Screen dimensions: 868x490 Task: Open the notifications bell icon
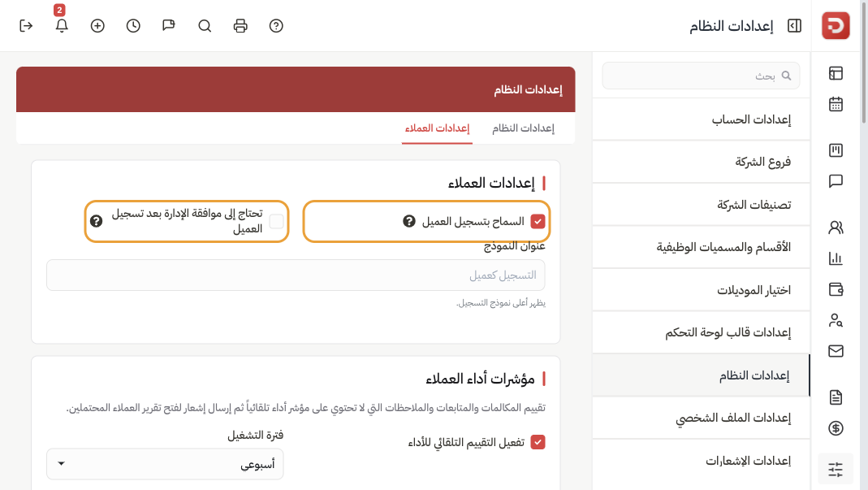(62, 26)
